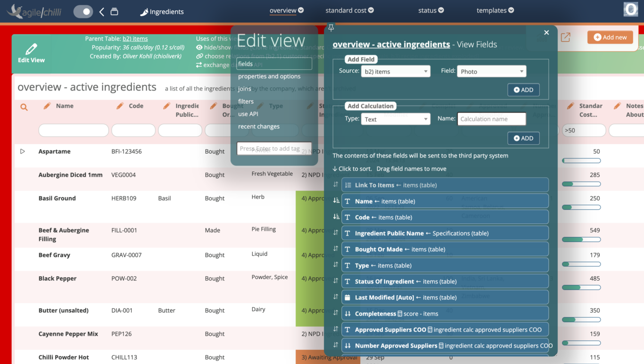Viewport: 644px width, 364px height.
Task: Click the pencil icon beside Code column header
Action: [119, 106]
